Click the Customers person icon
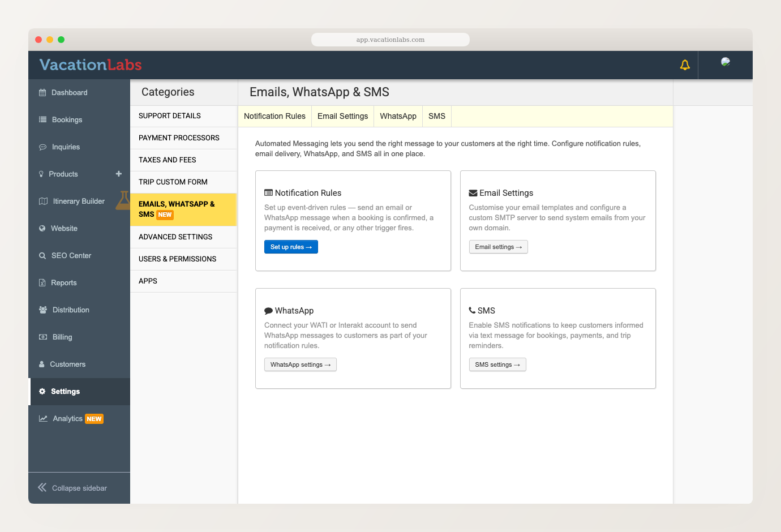The width and height of the screenshot is (781, 532). click(41, 364)
